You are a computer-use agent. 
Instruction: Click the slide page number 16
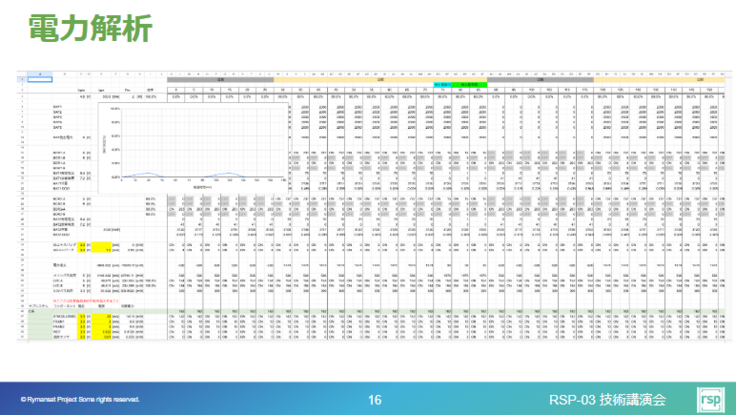[x=375, y=399]
